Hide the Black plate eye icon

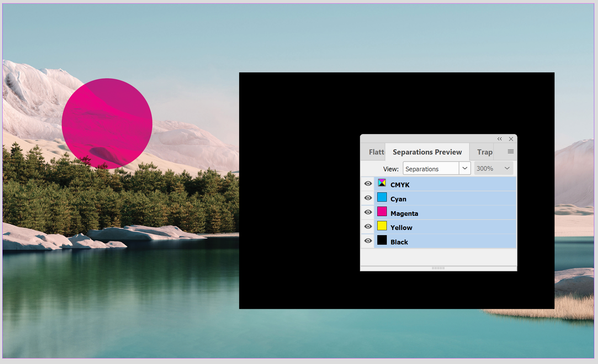tap(368, 241)
